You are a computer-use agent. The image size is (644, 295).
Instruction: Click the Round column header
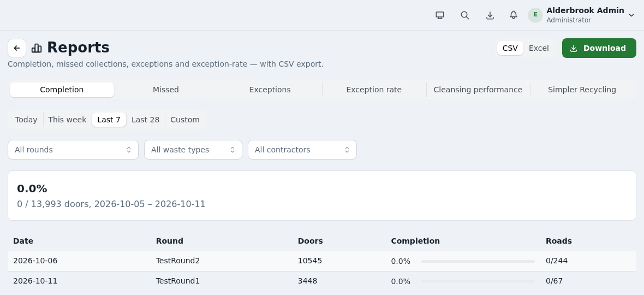(x=170, y=241)
